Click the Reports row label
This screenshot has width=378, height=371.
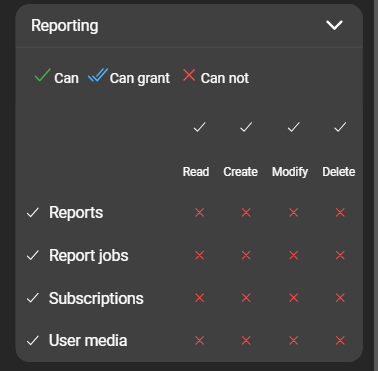point(76,213)
